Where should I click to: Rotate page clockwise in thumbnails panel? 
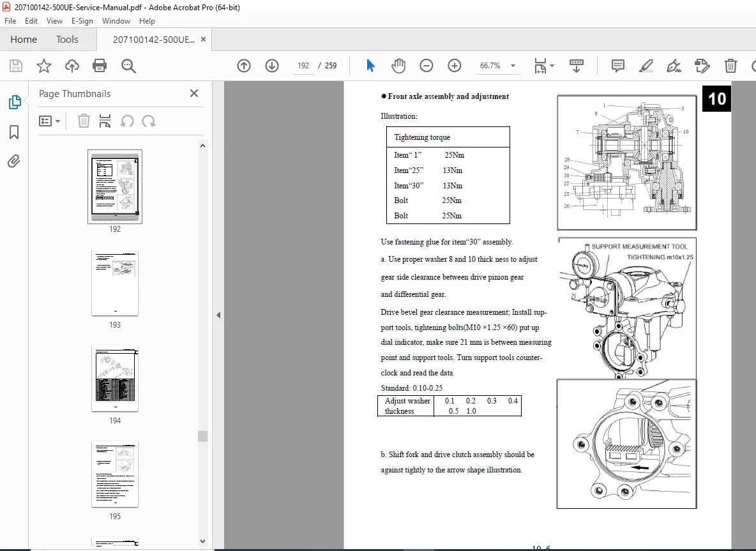149,121
